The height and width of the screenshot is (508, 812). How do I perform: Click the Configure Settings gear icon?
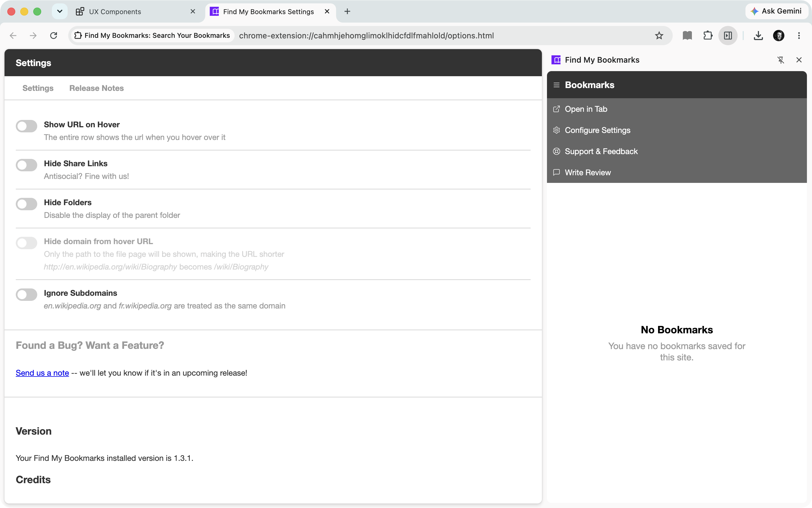557,130
